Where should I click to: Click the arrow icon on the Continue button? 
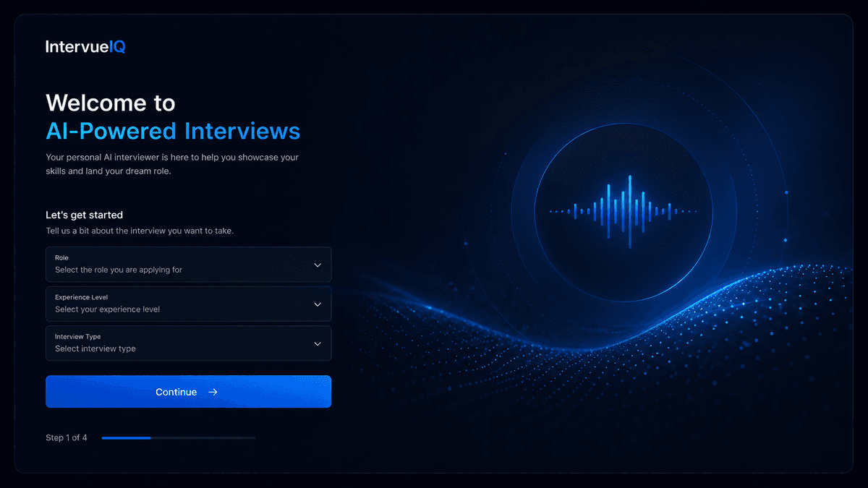213,392
